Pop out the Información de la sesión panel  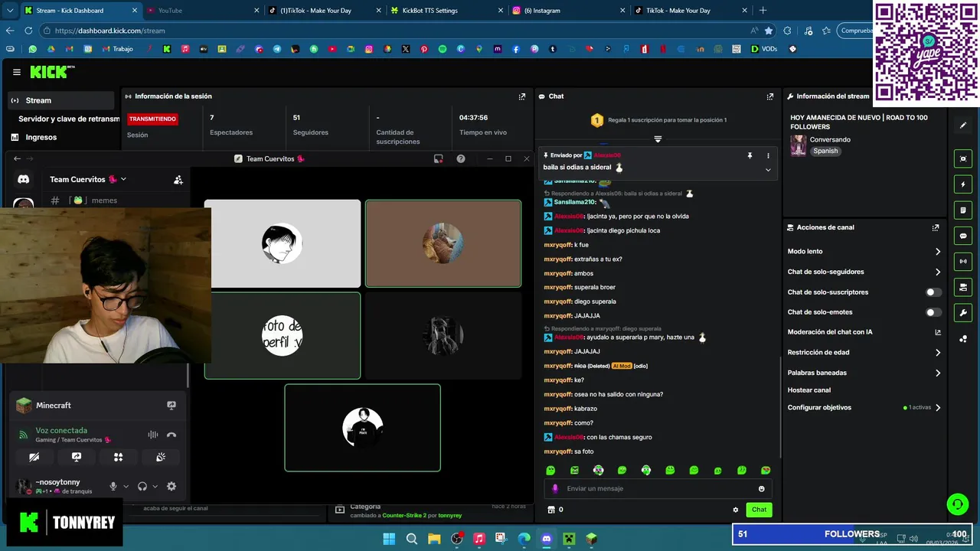(x=522, y=96)
